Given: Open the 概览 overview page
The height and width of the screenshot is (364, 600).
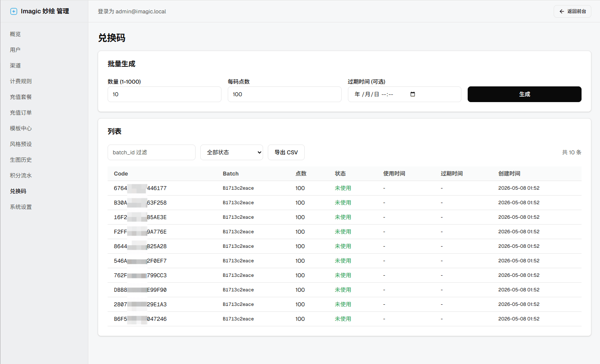Looking at the screenshot, I should 15,34.
